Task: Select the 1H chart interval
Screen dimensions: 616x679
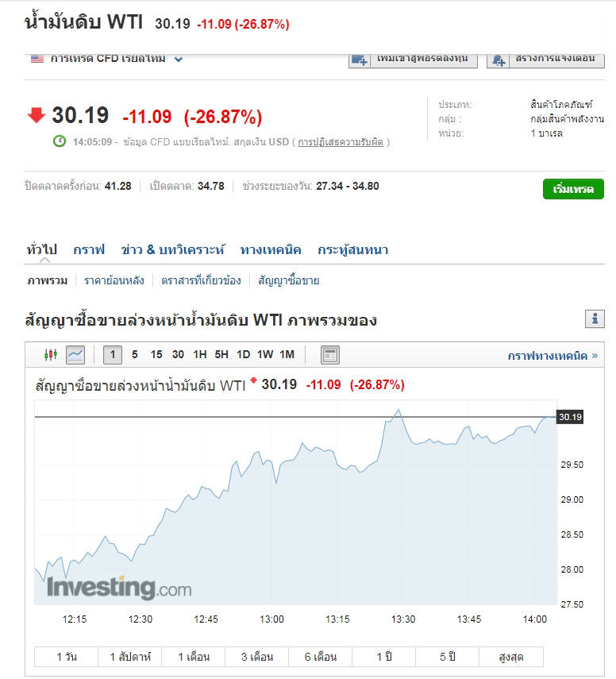Action: [x=200, y=355]
